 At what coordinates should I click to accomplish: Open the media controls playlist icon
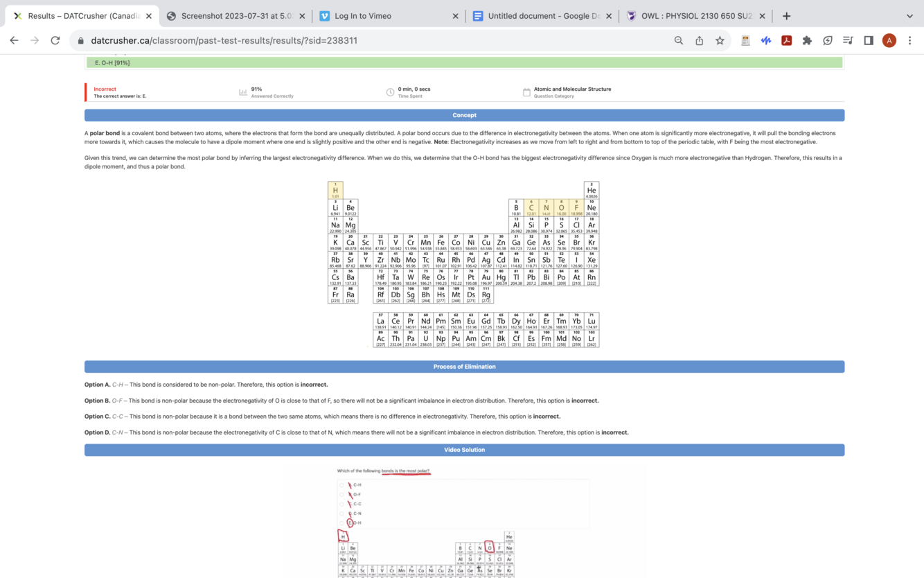pos(848,40)
